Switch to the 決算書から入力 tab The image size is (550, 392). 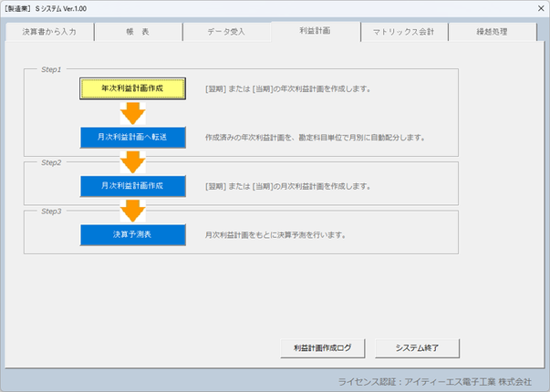click(49, 32)
